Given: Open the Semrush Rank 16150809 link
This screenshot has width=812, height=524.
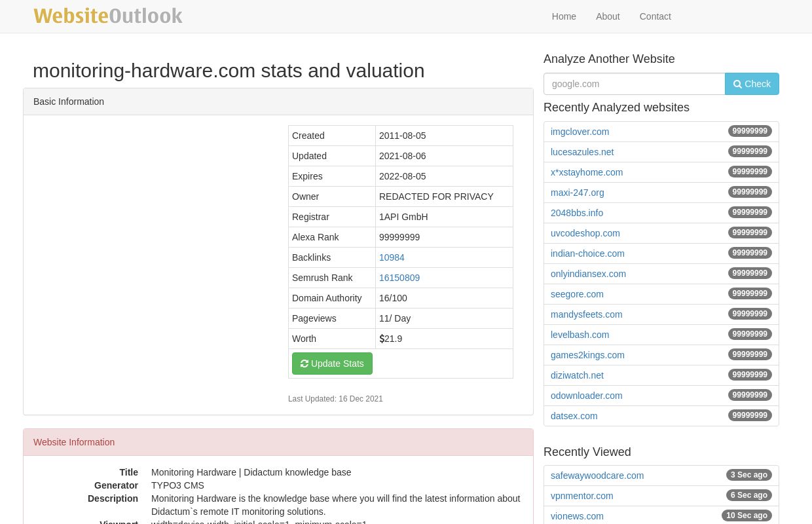Looking at the screenshot, I should [399, 278].
